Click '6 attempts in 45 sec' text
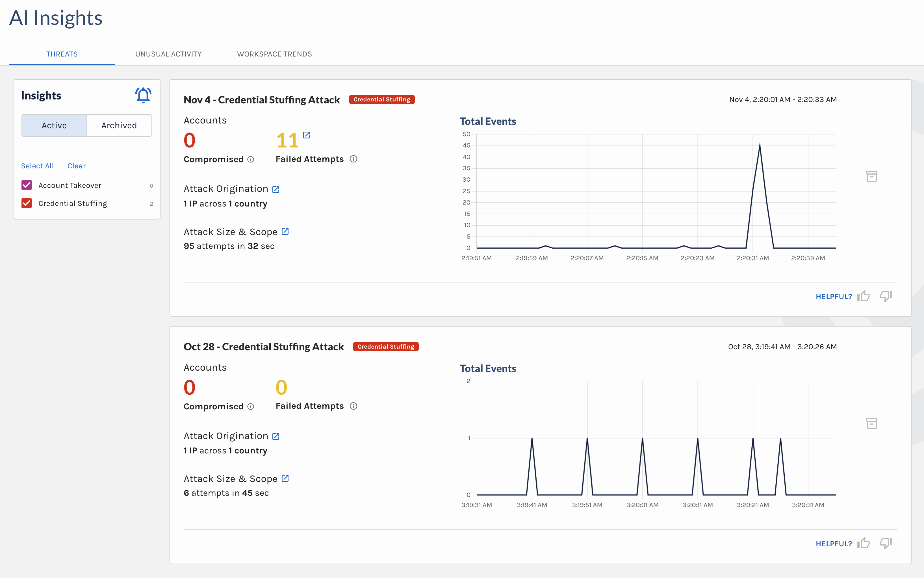The width and height of the screenshot is (924, 578). 226,493
